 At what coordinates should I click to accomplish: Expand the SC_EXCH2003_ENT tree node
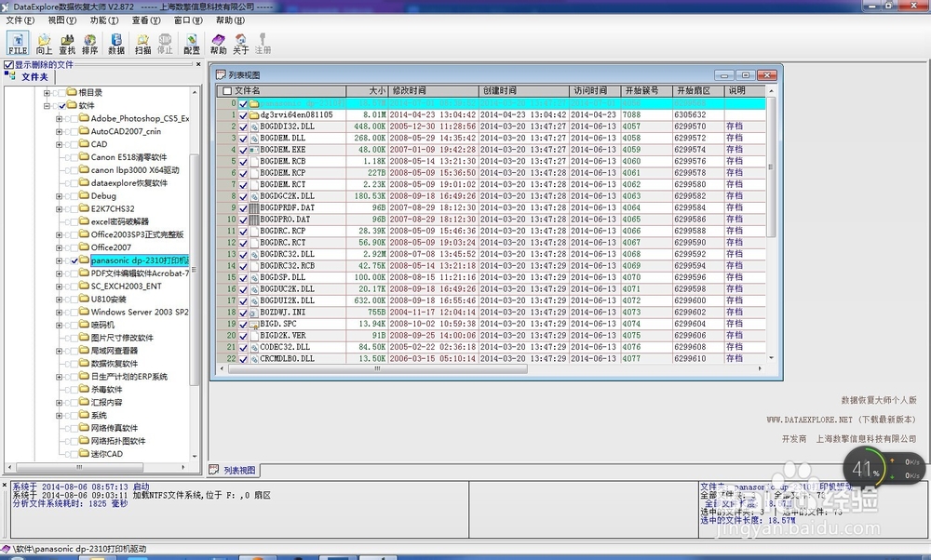(59, 287)
